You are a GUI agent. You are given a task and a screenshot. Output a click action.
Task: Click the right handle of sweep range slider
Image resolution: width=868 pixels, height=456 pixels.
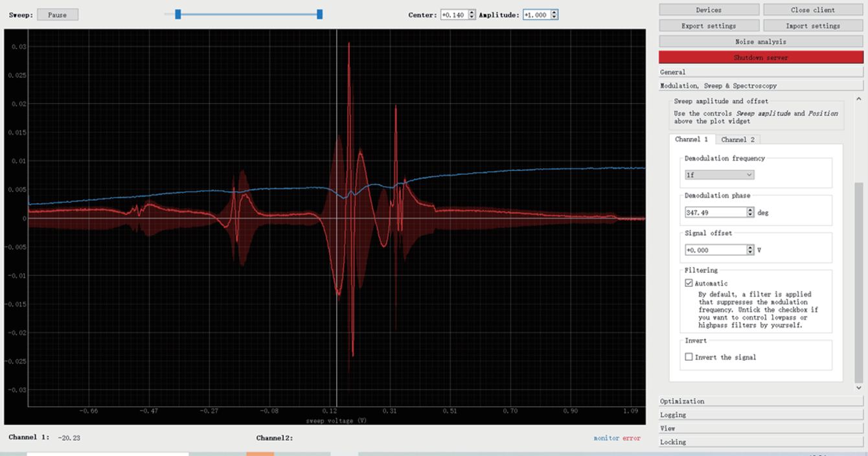pos(319,14)
